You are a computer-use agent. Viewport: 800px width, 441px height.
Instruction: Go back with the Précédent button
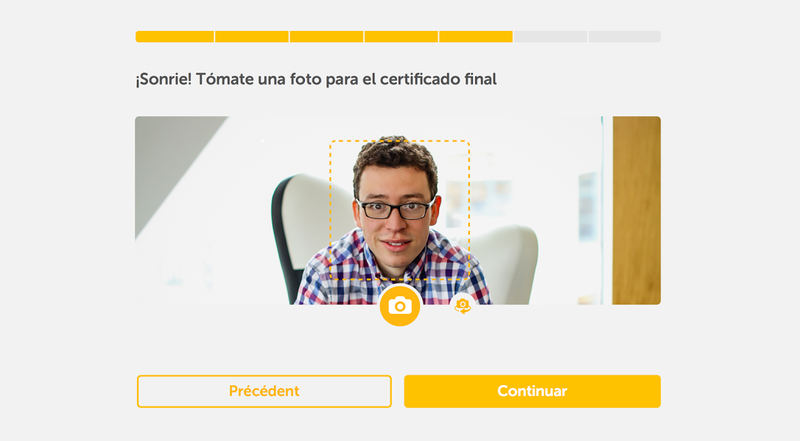pyautogui.click(x=264, y=391)
